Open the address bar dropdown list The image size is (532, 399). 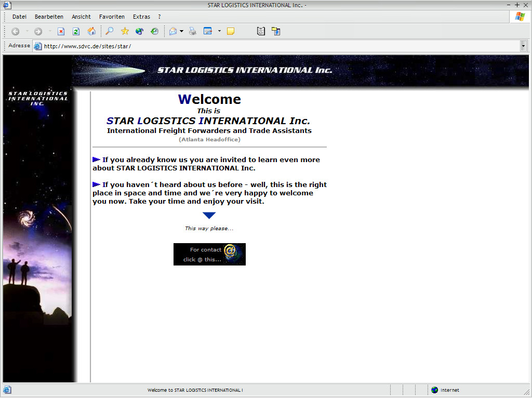[x=523, y=46]
